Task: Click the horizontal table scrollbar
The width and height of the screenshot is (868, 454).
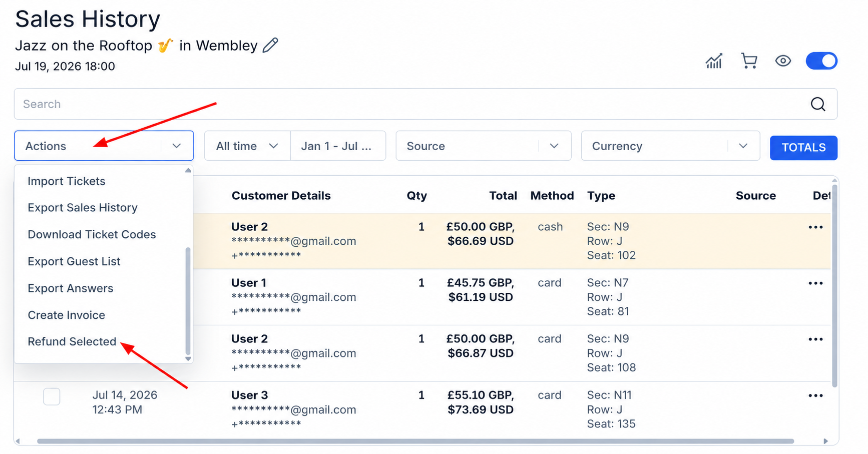Action: tap(415, 441)
